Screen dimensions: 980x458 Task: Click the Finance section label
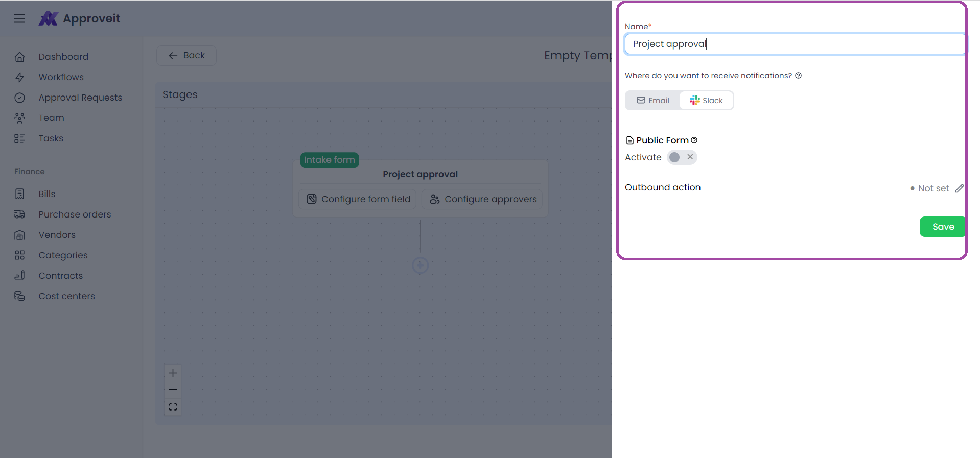[x=30, y=172]
